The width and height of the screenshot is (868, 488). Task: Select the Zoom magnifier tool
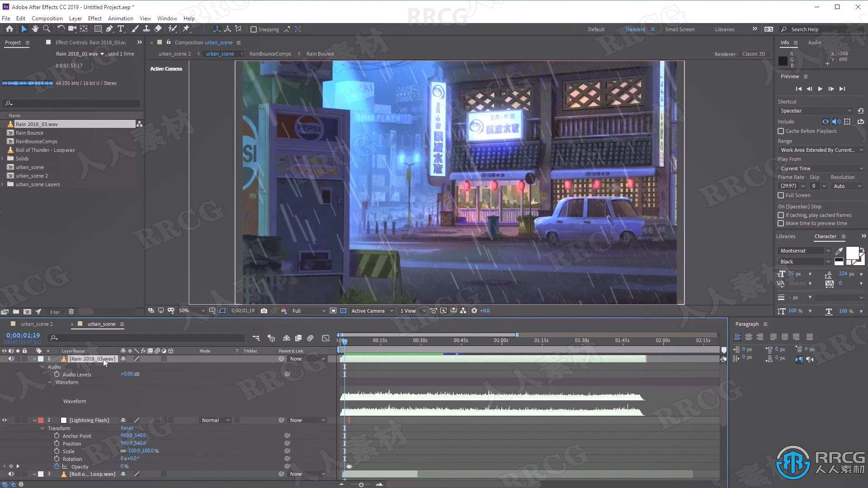[47, 29]
